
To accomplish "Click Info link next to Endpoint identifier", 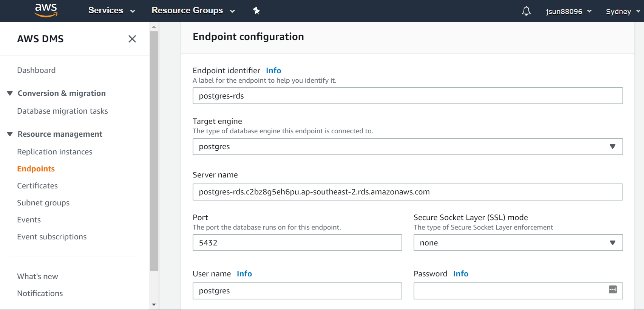I will pyautogui.click(x=273, y=71).
